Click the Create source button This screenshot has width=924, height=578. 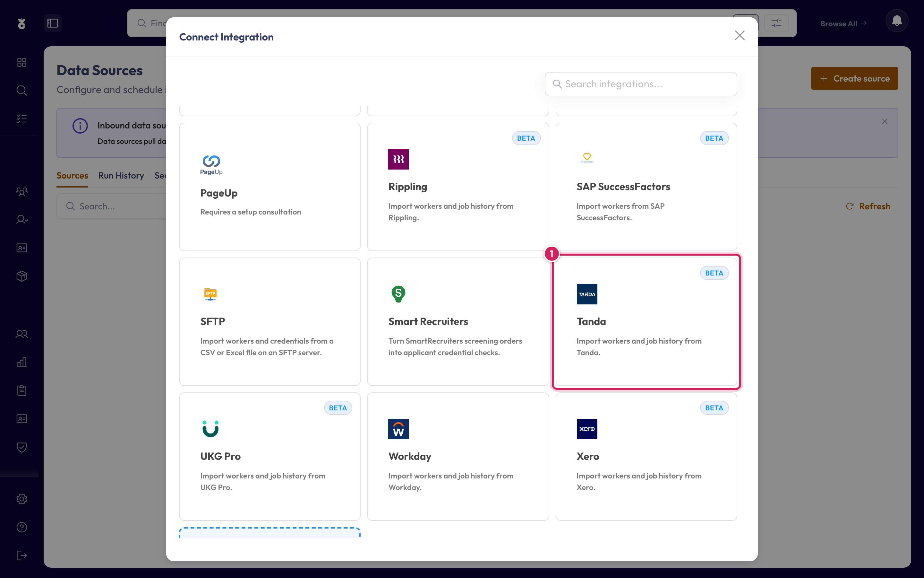pyautogui.click(x=854, y=78)
